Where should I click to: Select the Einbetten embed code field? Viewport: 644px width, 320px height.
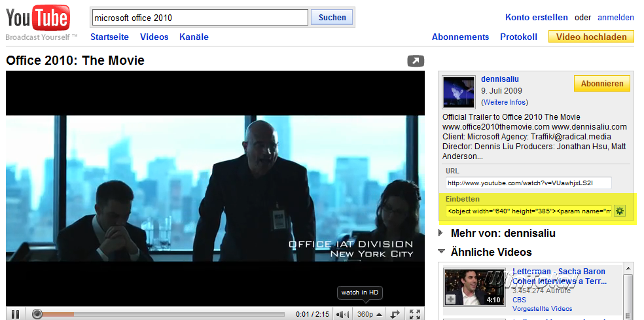coord(529,211)
